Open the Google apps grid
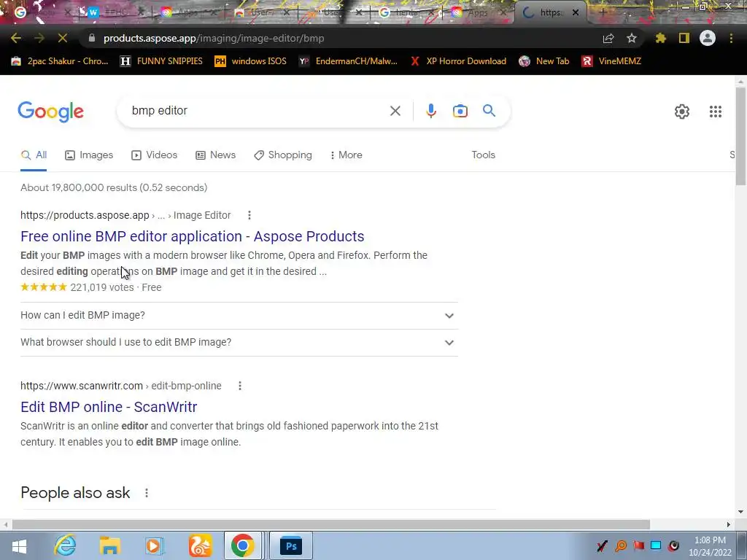Viewport: 747px width, 560px height. click(x=716, y=112)
